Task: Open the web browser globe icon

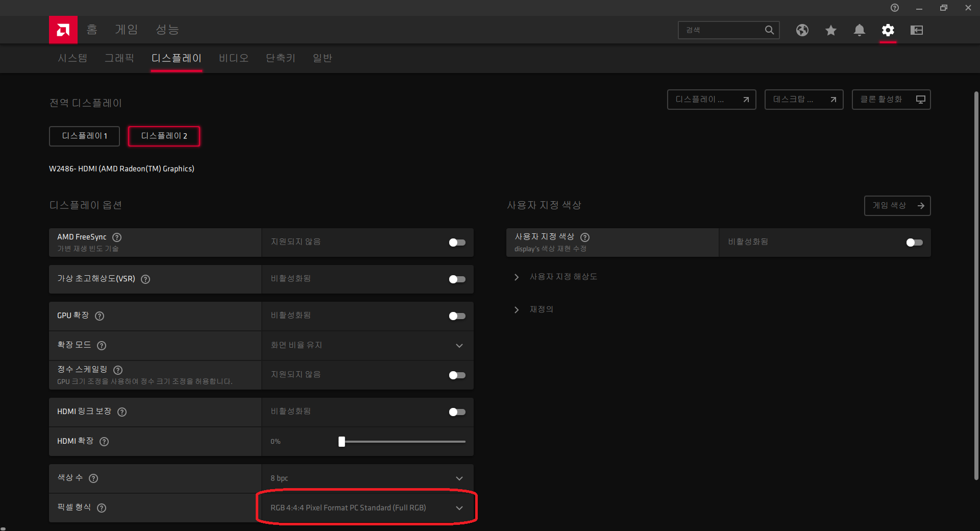Action: (x=802, y=30)
